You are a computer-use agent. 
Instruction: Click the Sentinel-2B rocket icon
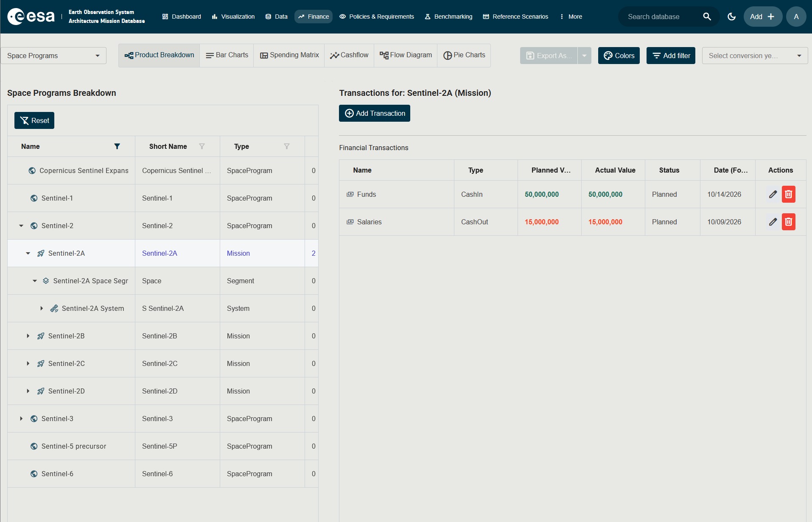coord(41,336)
